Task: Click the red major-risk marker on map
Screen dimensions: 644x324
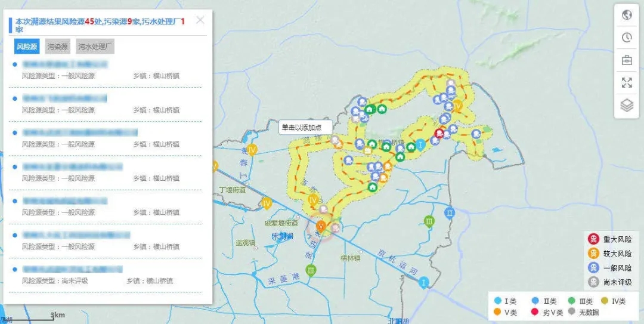Action: coord(439,133)
